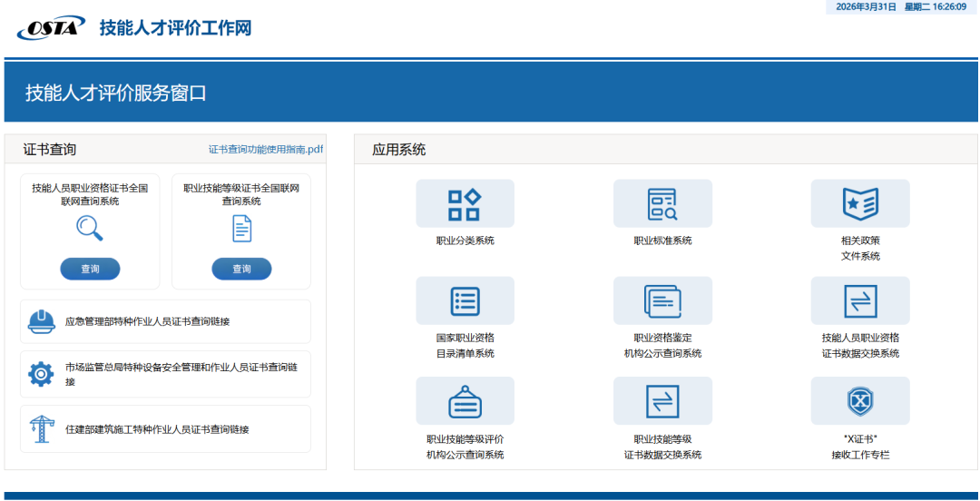980x501 pixels.
Task: Open 住建部建筑施工特种作业人员证书查询链接
Action: pyautogui.click(x=156, y=428)
